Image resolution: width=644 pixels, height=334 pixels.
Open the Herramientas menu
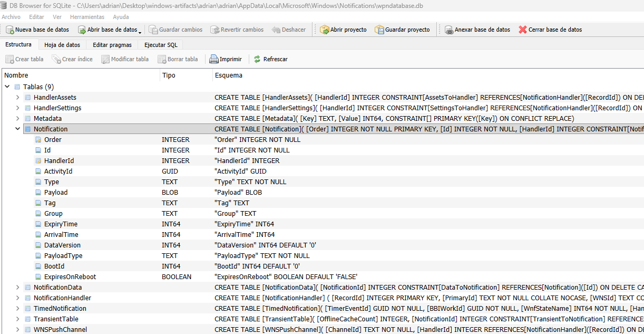pyautogui.click(x=87, y=17)
